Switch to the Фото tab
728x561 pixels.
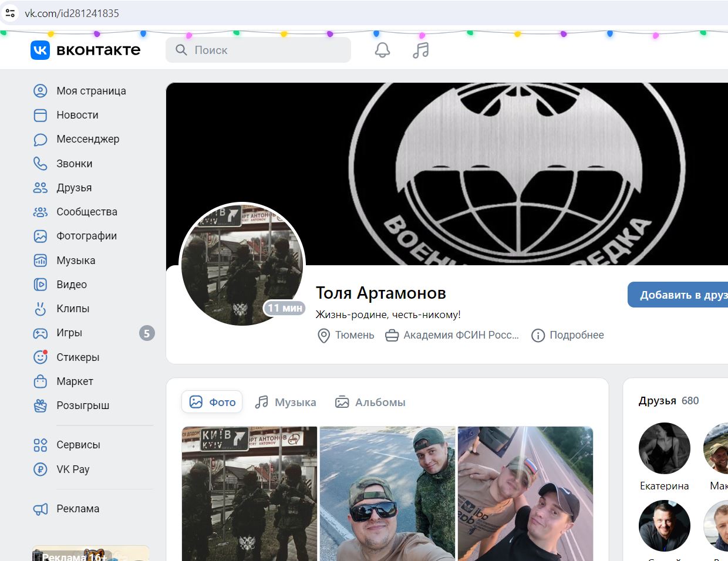point(212,402)
